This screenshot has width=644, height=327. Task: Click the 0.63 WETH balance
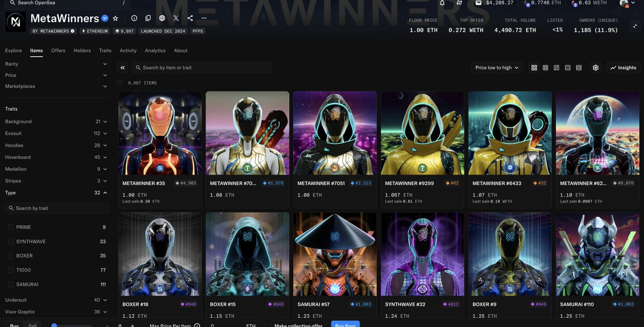pyautogui.click(x=589, y=3)
